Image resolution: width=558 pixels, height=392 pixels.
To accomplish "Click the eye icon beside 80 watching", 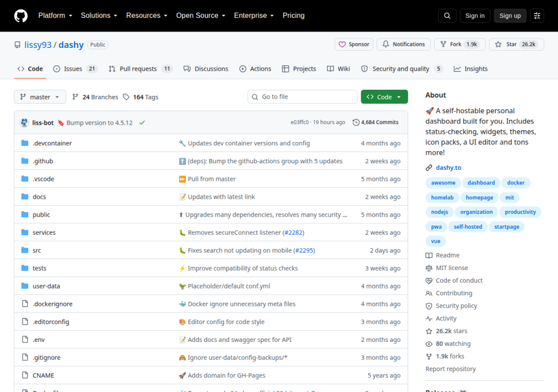I will click(x=429, y=344).
